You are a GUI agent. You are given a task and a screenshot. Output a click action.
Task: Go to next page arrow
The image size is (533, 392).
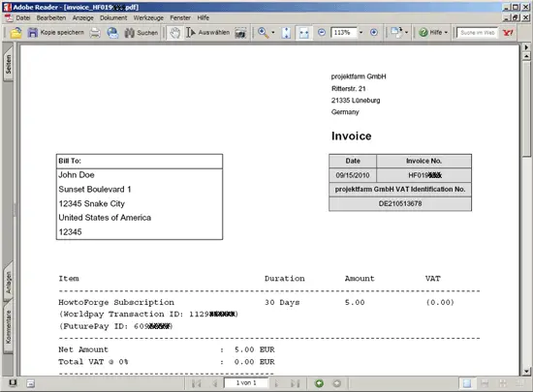(277, 383)
